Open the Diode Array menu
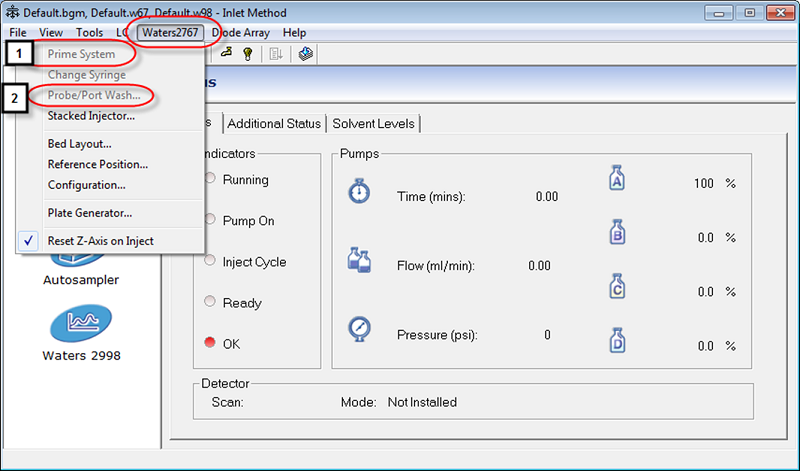The height and width of the screenshot is (471, 800). (x=241, y=33)
